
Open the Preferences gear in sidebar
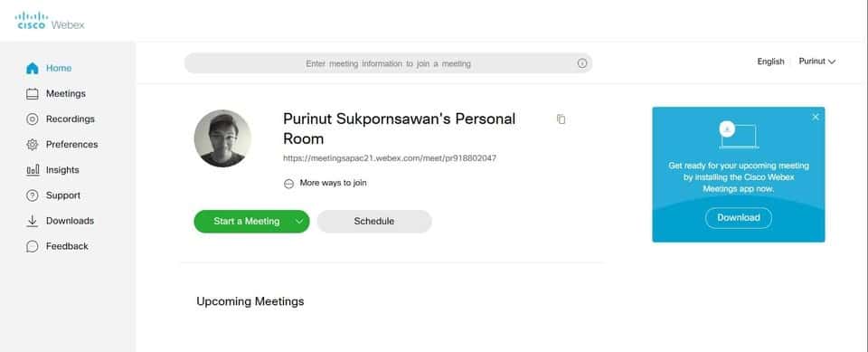[33, 145]
